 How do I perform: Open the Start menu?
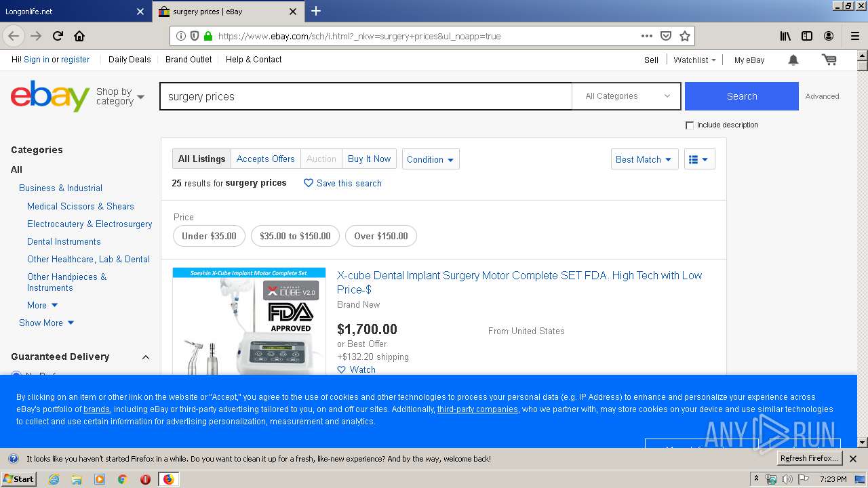18,479
